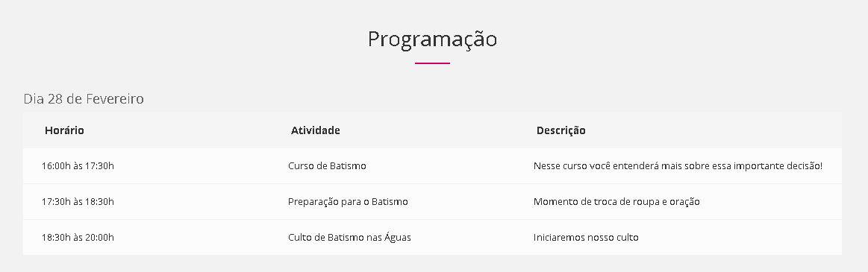Click the Atividade column header
The image size is (868, 272).
(x=316, y=130)
